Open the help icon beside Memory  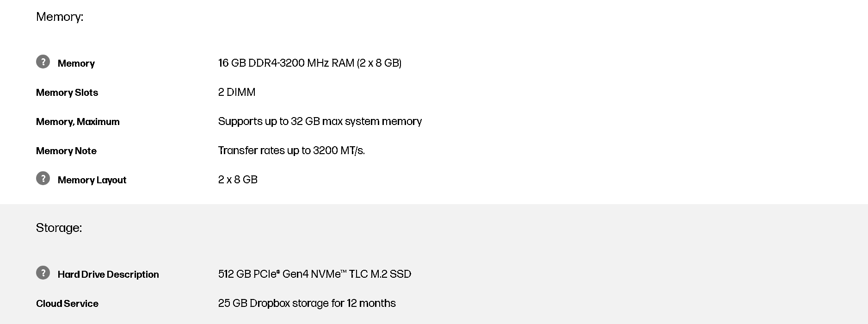click(43, 62)
